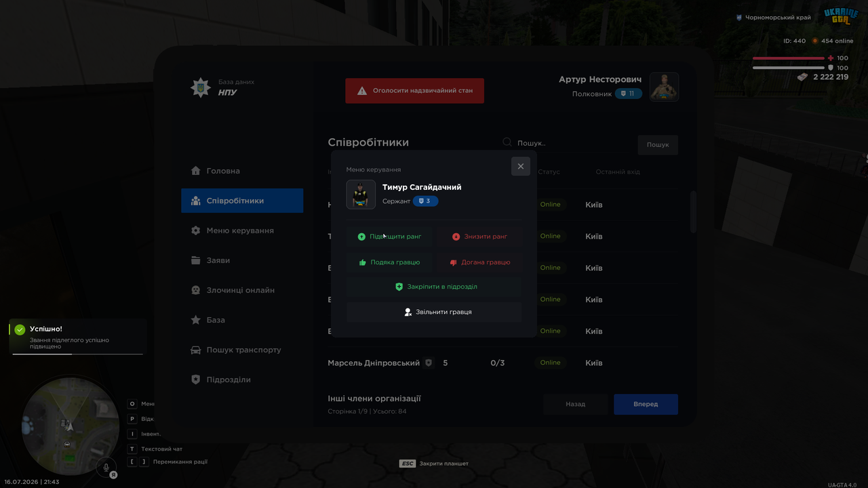Go to previous page with Назад
The image size is (868, 488).
(576, 404)
